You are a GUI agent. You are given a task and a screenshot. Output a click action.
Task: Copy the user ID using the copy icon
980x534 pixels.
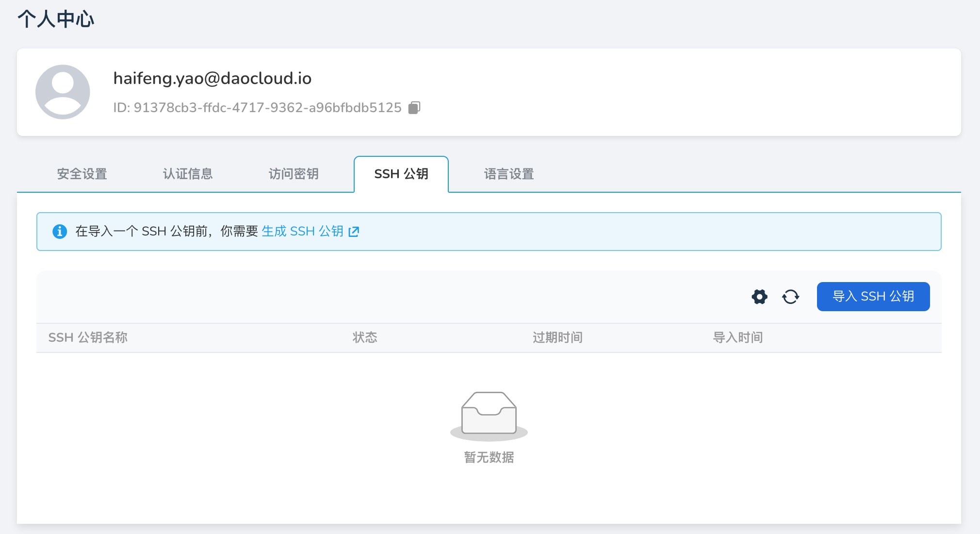pos(414,107)
